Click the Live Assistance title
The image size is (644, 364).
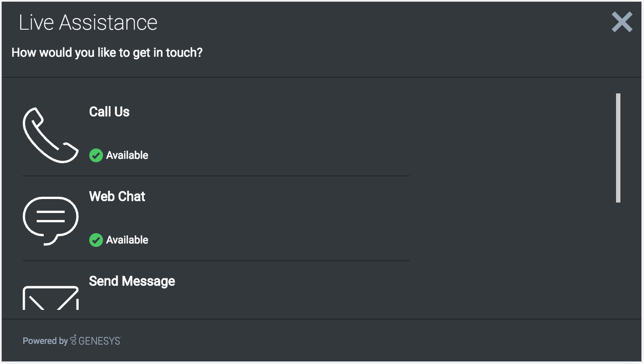(x=88, y=23)
